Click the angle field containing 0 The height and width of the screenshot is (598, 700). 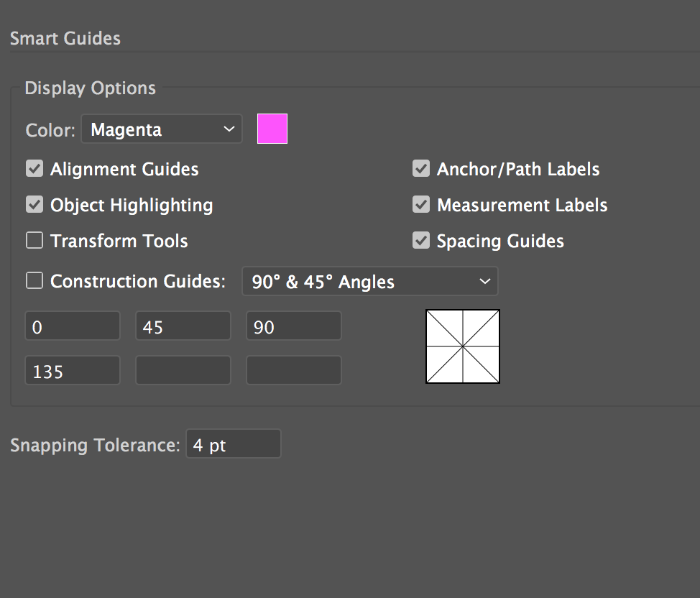tap(72, 326)
